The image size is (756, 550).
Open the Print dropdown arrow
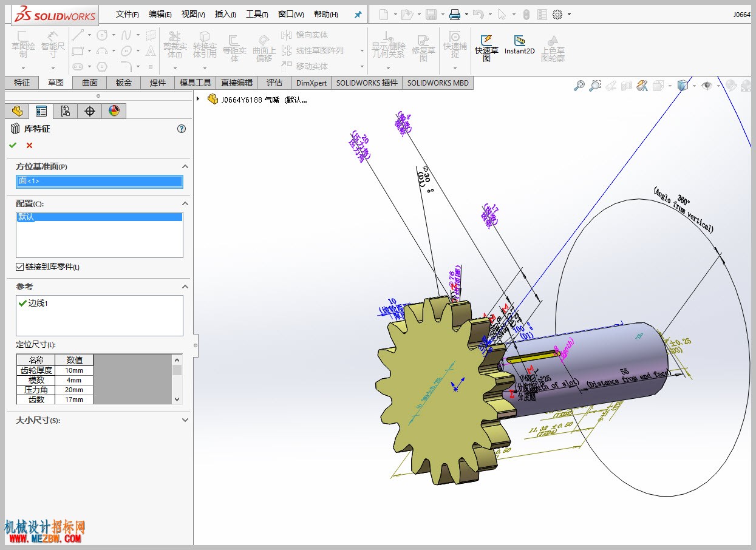click(466, 15)
